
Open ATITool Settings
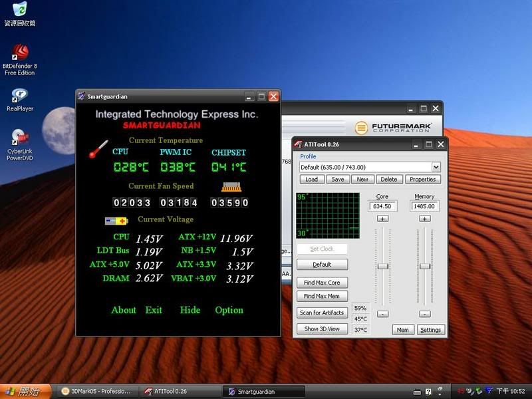click(430, 330)
